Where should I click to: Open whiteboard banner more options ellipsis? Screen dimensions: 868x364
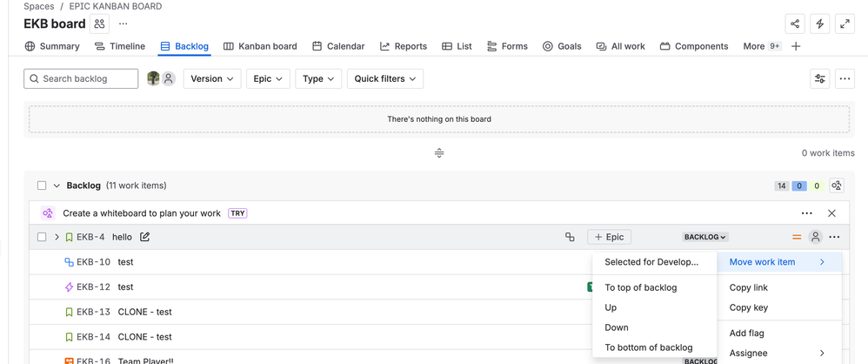pyautogui.click(x=807, y=213)
